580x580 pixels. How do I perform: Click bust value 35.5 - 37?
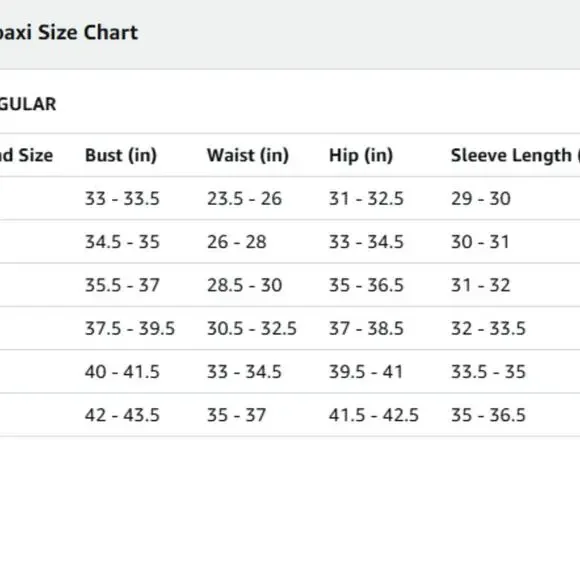pos(122,285)
